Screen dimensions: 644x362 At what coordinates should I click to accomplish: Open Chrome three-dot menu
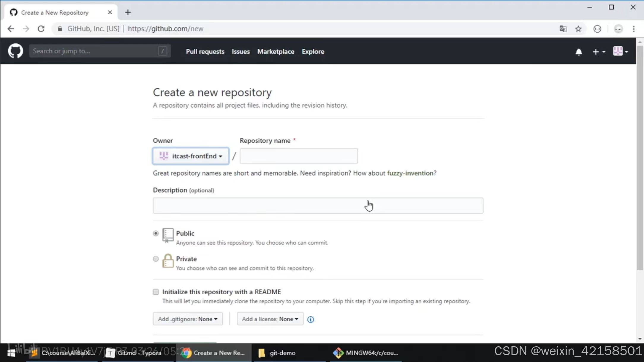[634, 29]
